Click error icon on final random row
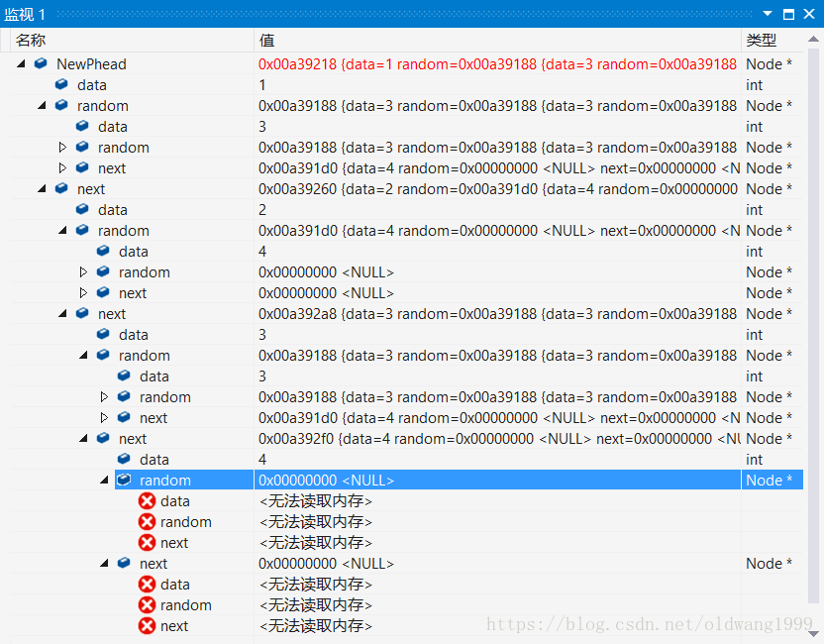The height and width of the screenshot is (644, 824). point(148,604)
